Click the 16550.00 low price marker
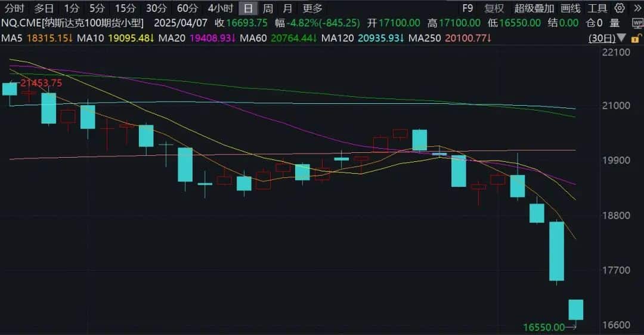644x335 pixels. (544, 327)
